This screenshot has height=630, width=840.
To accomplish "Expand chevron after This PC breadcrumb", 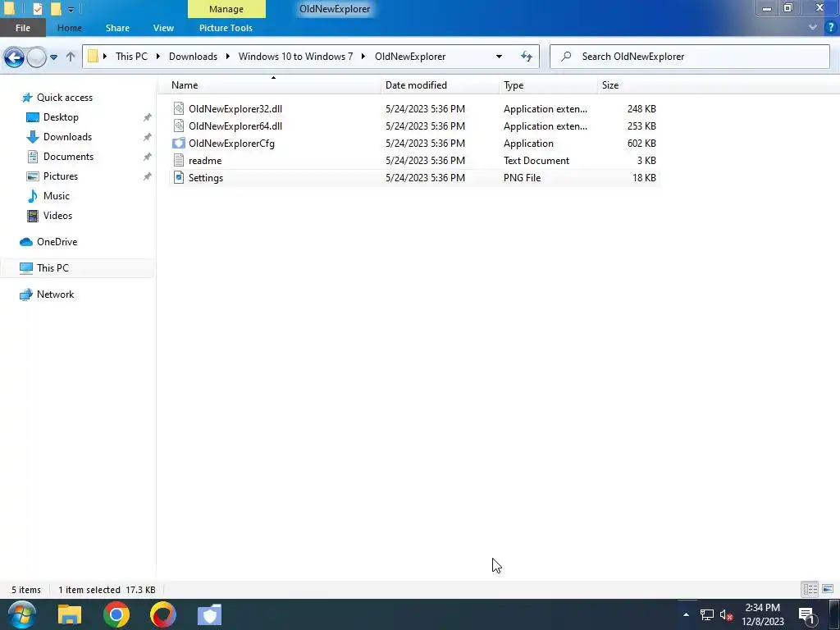I will [x=158, y=57].
